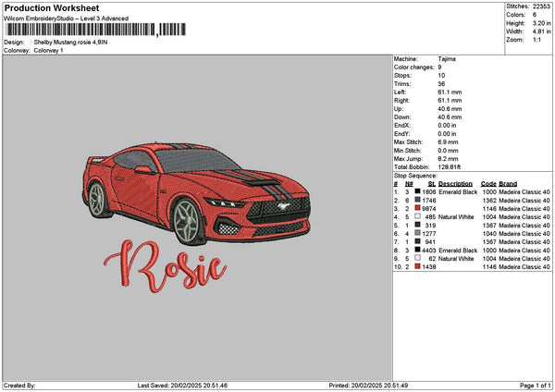Click the red Mustang car embroidery preview

coord(197,193)
